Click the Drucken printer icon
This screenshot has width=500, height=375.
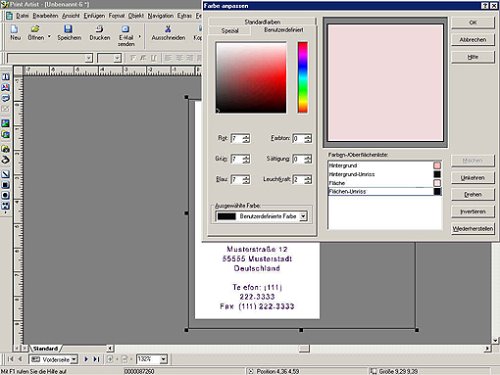pos(99,29)
